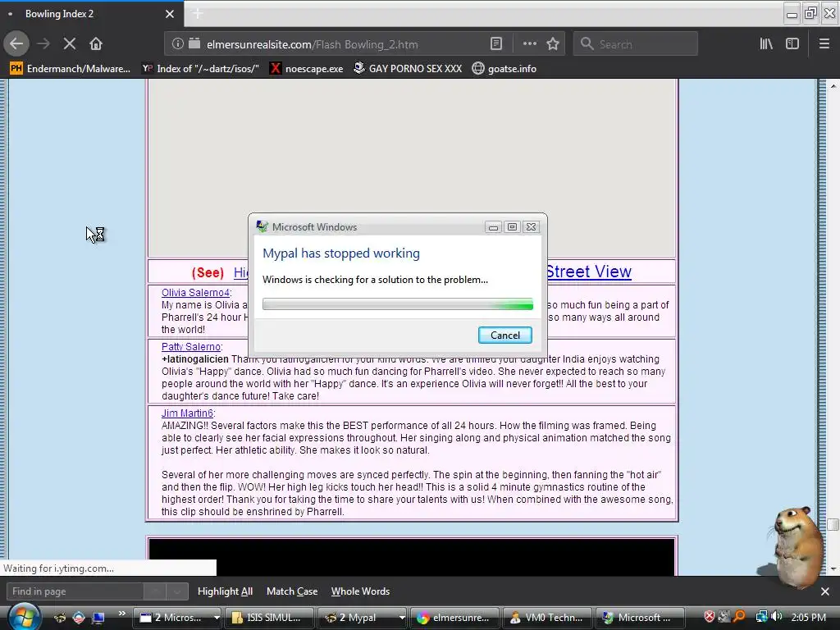Click the black video player area at bottom

click(412, 557)
